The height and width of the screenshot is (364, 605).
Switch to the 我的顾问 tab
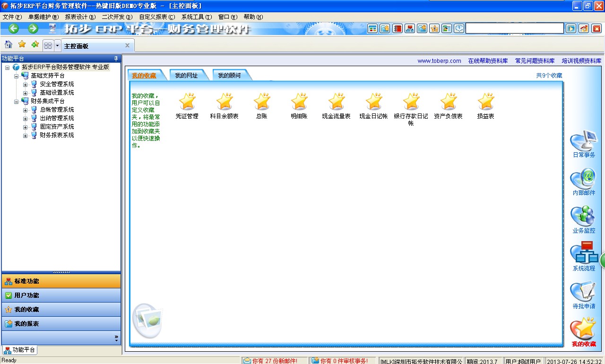229,76
